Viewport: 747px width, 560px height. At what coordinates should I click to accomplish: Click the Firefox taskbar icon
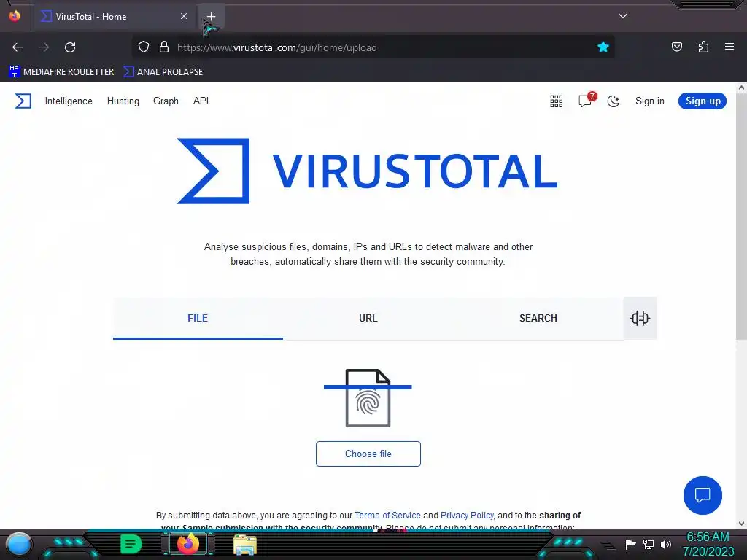pyautogui.click(x=187, y=543)
